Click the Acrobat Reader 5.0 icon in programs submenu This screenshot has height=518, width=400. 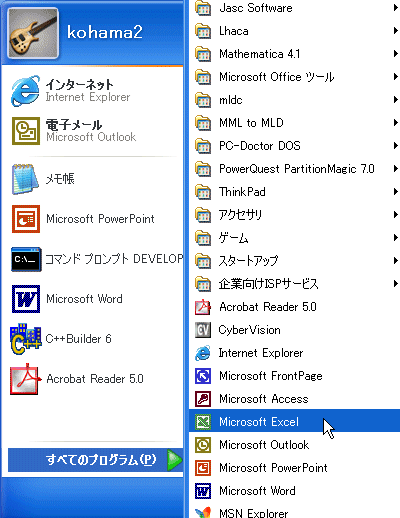[x=203, y=307]
